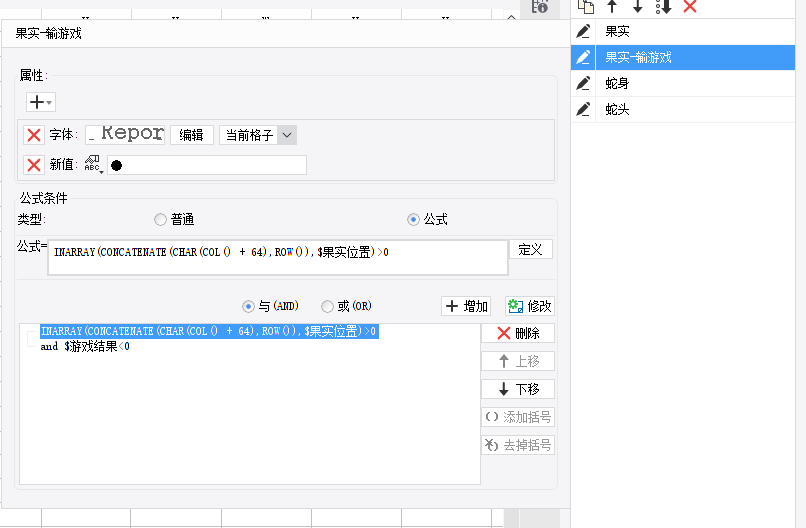This screenshot has height=528, width=806.
Task: Click the pencil icon next to 果实
Action: [x=583, y=31]
